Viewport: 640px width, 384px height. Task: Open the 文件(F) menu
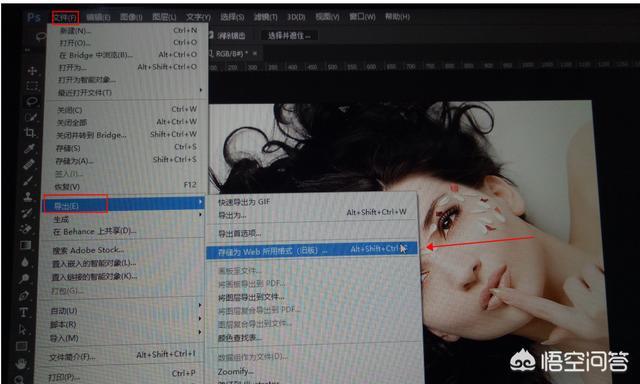pyautogui.click(x=65, y=18)
